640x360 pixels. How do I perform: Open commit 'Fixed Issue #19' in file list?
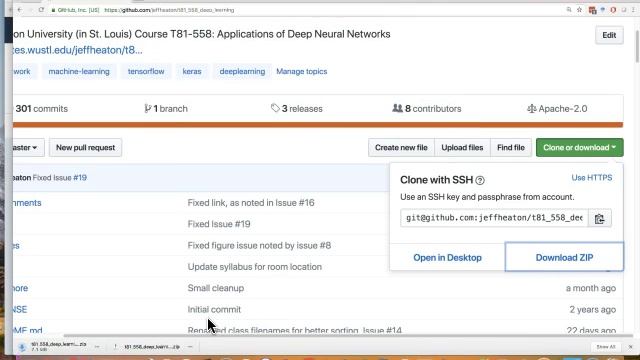coord(219,224)
